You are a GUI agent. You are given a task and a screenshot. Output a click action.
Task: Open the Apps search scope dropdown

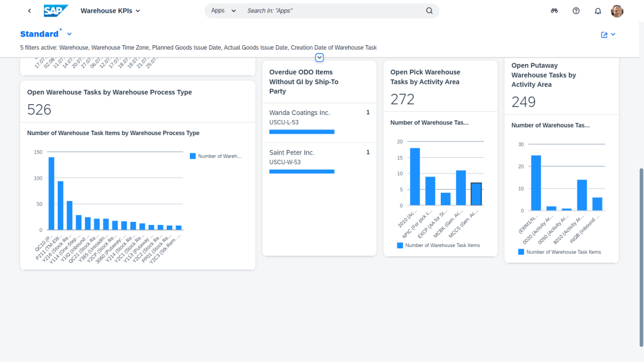point(223,11)
